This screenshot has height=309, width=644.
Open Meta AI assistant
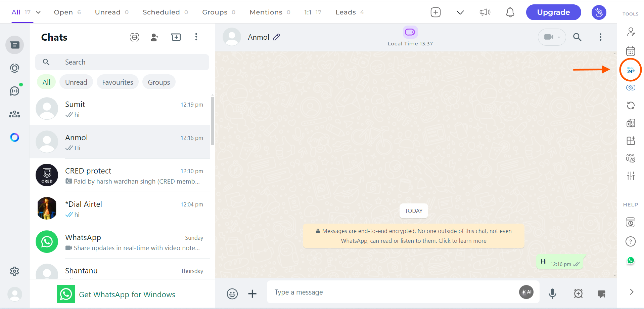coord(14,137)
